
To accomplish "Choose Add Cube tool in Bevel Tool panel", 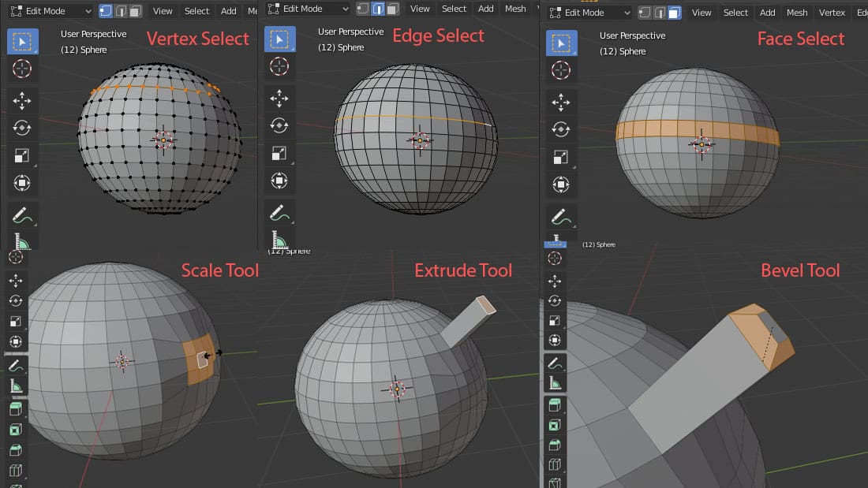I will click(555, 404).
